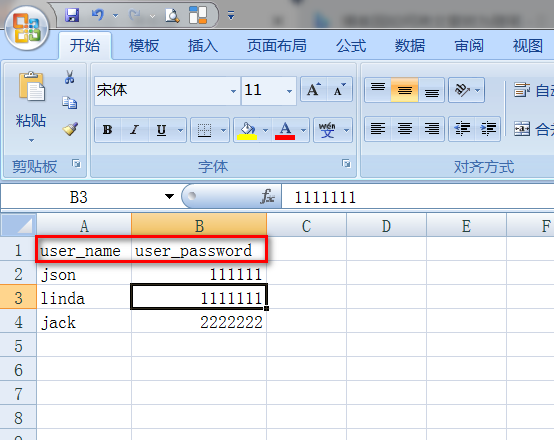
Task: Apply the yellow Fill Color bucket
Action: tap(247, 130)
